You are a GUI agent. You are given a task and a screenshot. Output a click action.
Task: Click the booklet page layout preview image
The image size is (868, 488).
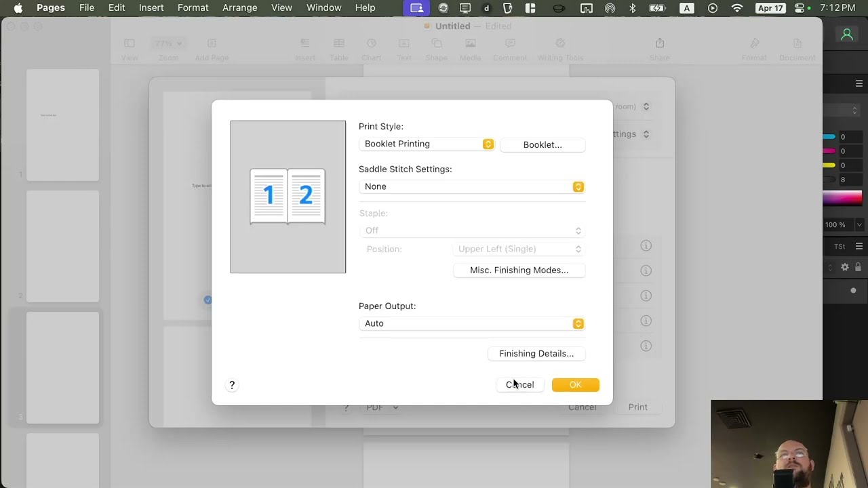click(x=288, y=197)
